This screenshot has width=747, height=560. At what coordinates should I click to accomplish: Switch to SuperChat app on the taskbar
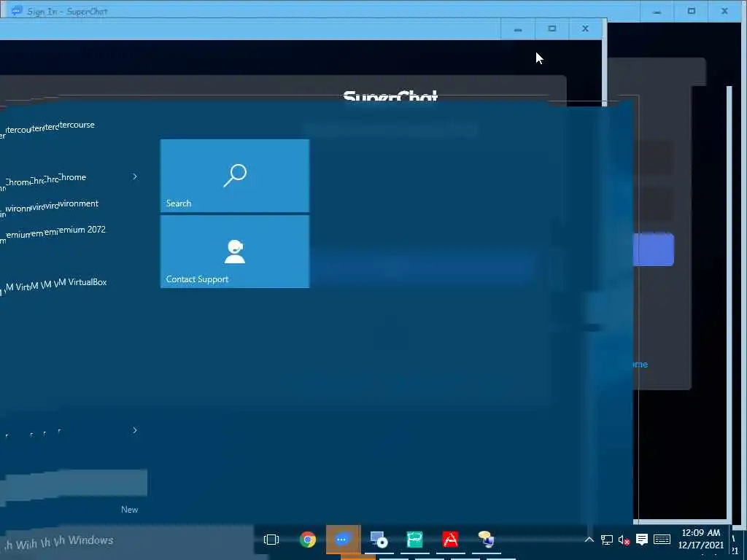pos(343,540)
